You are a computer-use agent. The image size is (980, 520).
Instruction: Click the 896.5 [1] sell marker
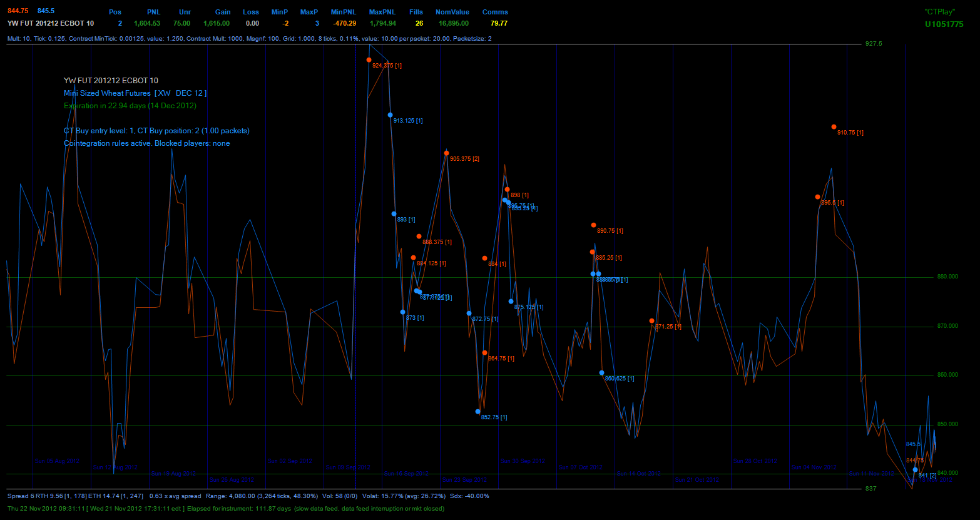pyautogui.click(x=817, y=197)
